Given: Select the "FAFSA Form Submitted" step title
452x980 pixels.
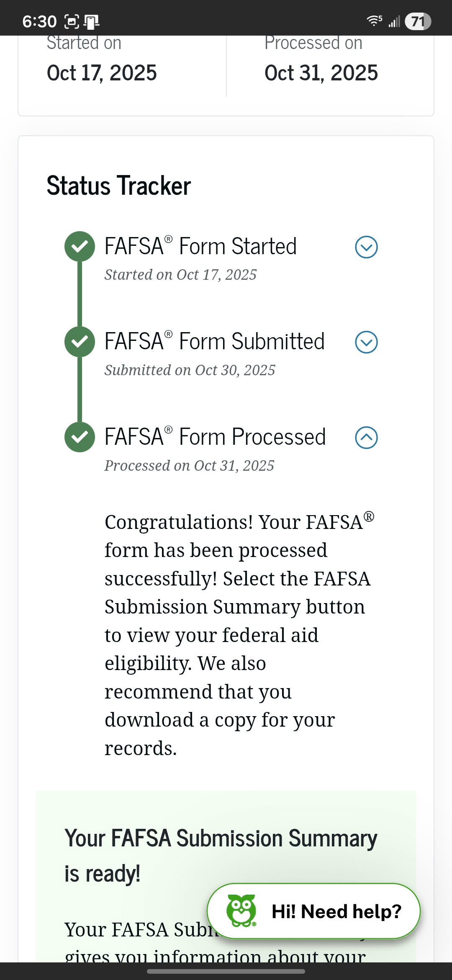Looking at the screenshot, I should tap(214, 341).
